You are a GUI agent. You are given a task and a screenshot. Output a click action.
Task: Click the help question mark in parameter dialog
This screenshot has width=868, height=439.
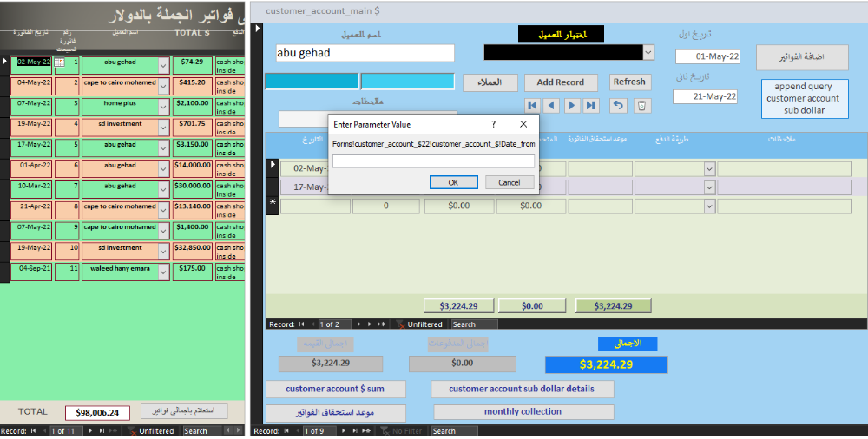[494, 124]
